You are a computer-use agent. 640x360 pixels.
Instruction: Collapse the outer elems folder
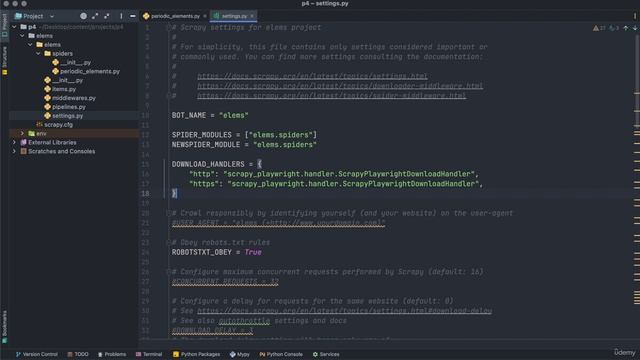(x=22, y=36)
